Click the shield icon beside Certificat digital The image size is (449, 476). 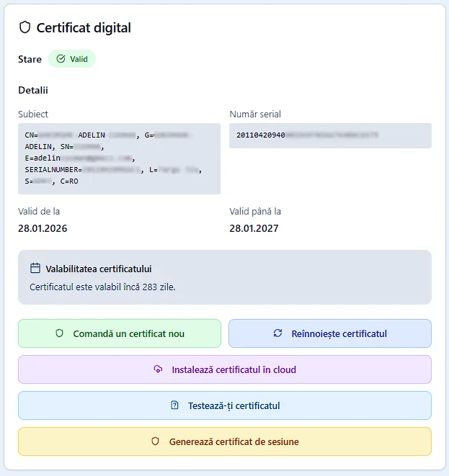[25, 27]
